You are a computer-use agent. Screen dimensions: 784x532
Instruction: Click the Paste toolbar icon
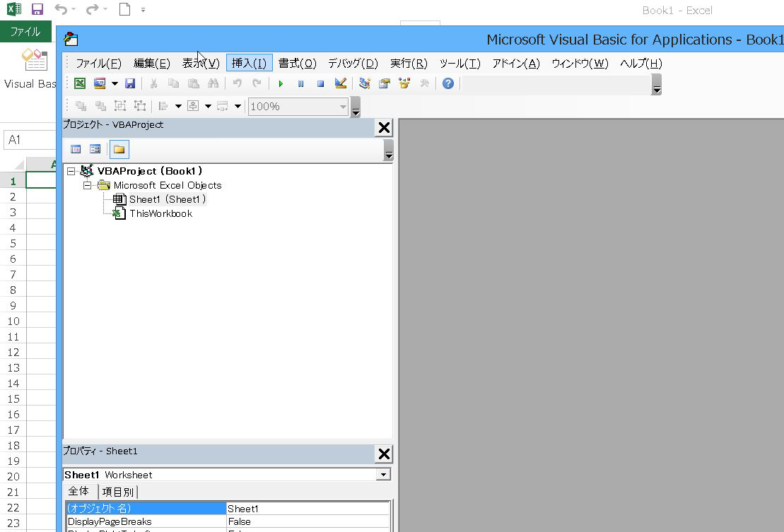(x=194, y=83)
